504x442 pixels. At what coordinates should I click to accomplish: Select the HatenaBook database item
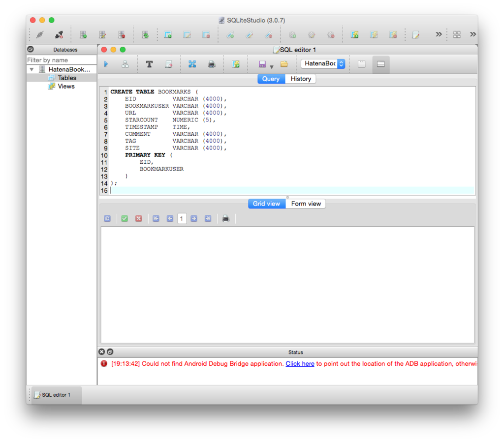click(x=69, y=69)
